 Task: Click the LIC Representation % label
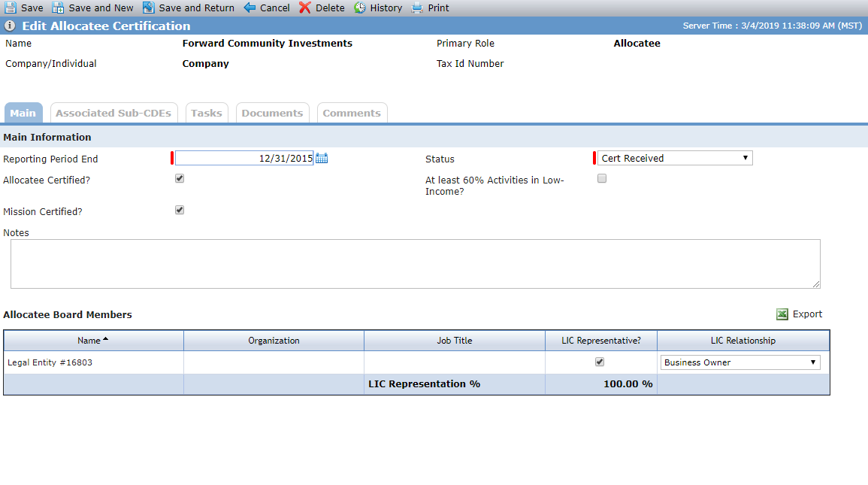pyautogui.click(x=424, y=383)
